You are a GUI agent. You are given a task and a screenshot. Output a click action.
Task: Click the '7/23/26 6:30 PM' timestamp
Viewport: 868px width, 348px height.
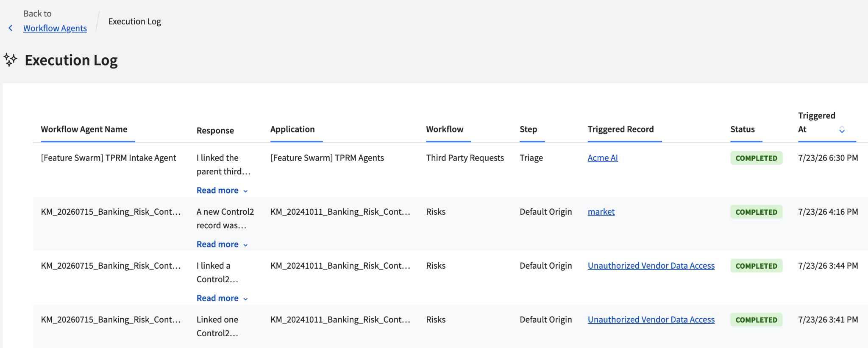click(828, 158)
